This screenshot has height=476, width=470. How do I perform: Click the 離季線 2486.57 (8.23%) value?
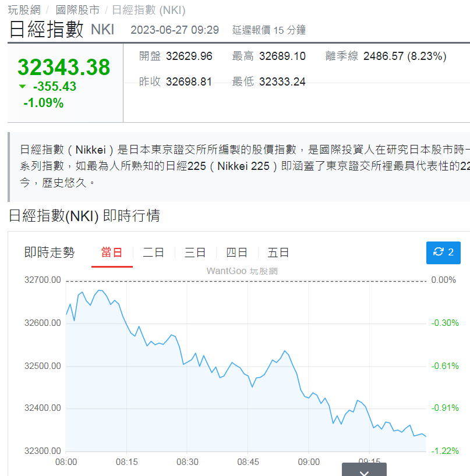pyautogui.click(x=404, y=56)
